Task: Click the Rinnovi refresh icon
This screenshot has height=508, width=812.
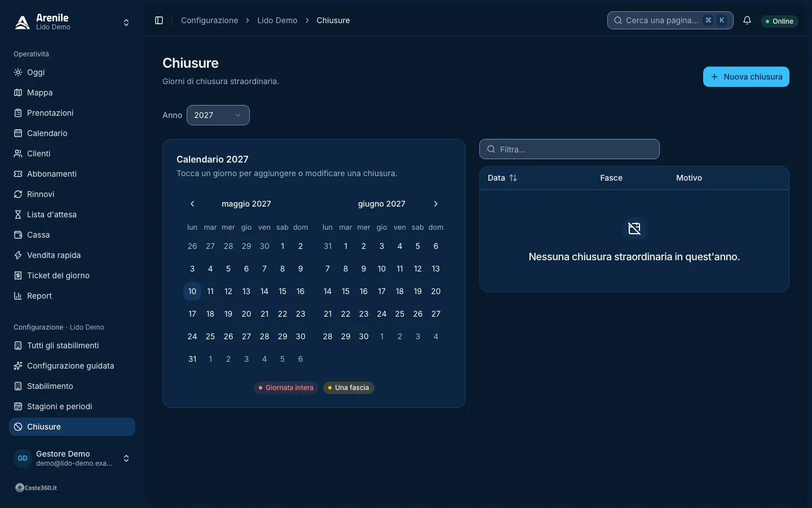Action: pos(18,194)
